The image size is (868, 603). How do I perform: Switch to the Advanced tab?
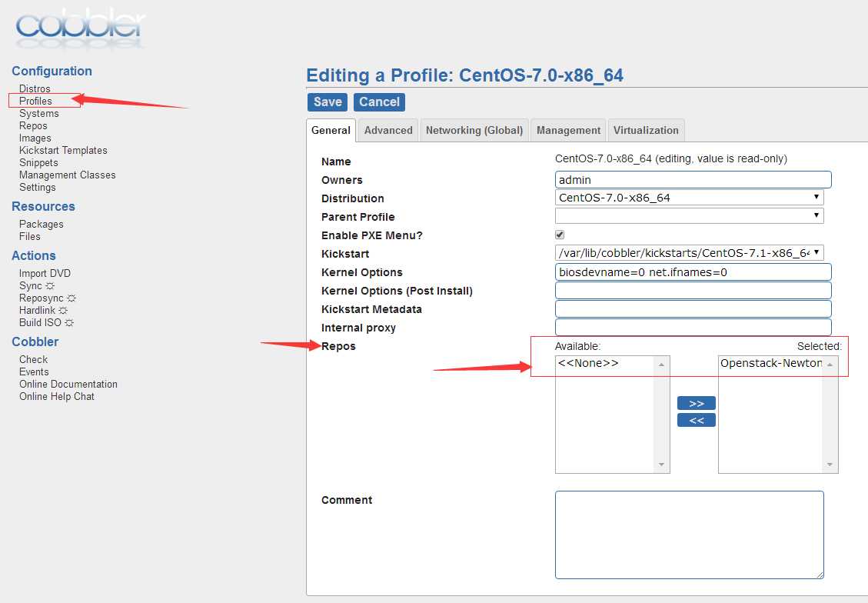pos(388,130)
